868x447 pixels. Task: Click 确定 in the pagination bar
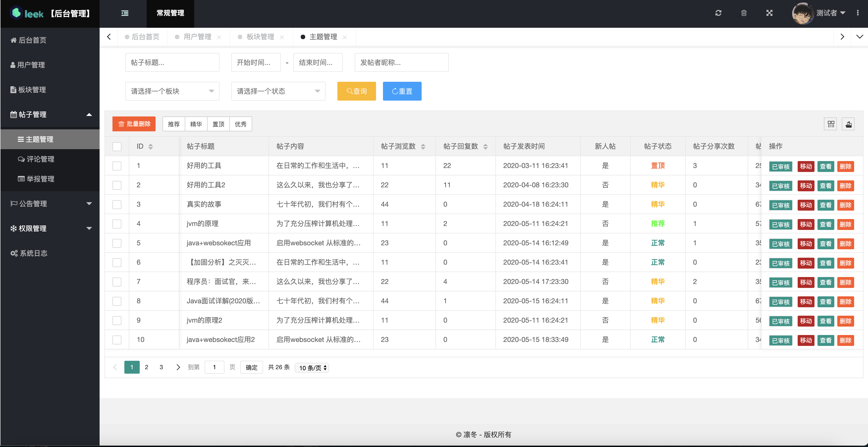click(x=251, y=367)
